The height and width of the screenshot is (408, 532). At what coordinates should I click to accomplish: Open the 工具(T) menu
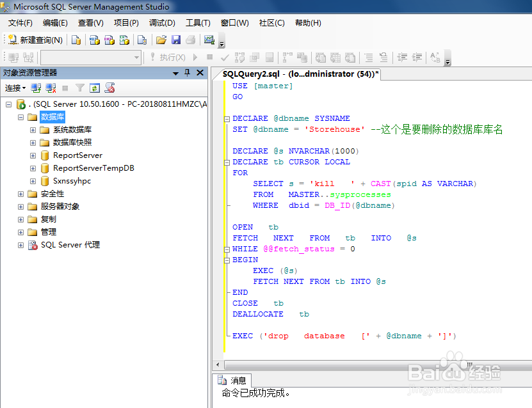[x=198, y=22]
